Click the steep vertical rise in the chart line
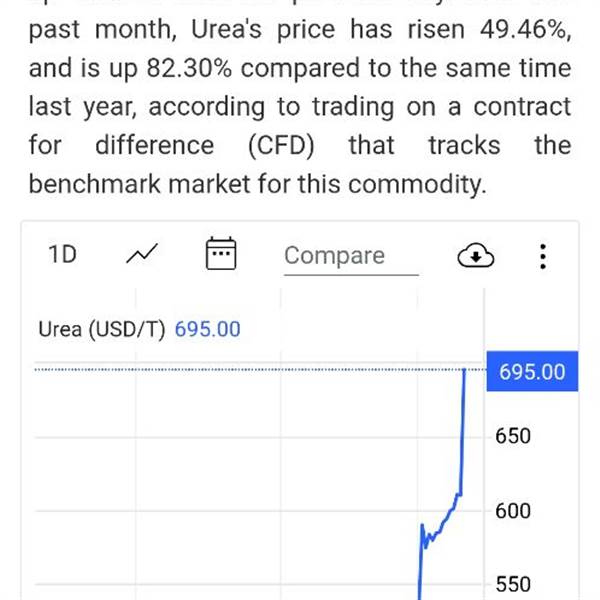Viewport: 600px width, 600px height. point(464,430)
